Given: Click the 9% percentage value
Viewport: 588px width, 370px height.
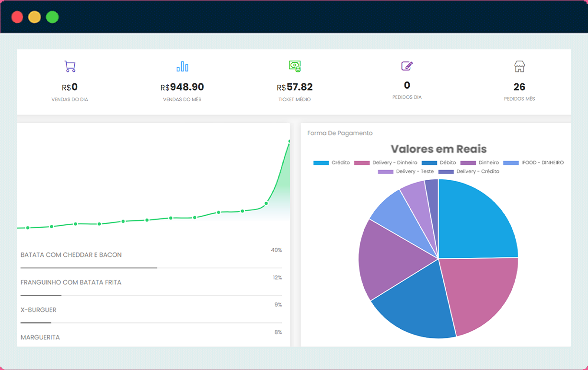Looking at the screenshot, I should click(x=278, y=305).
